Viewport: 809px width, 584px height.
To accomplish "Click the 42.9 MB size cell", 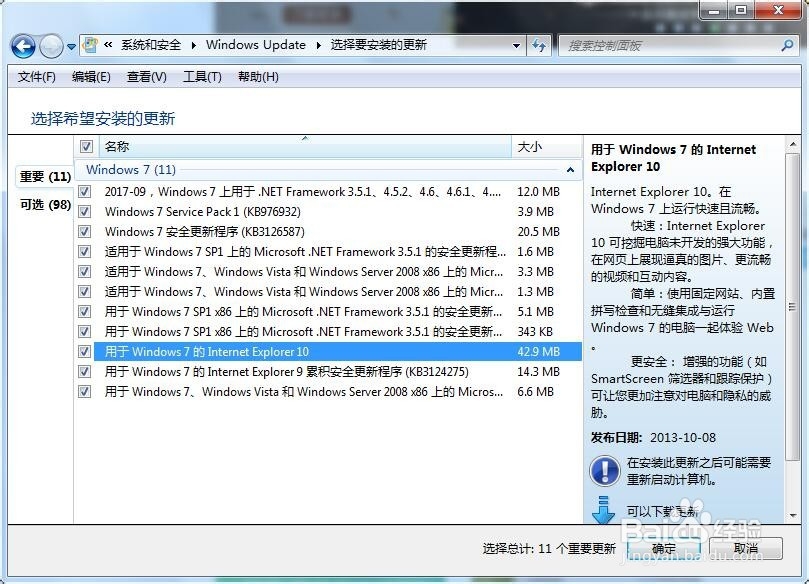I will [539, 352].
